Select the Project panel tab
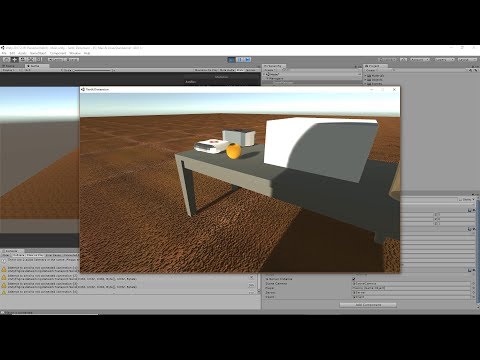The width and height of the screenshot is (480, 360). (x=374, y=66)
